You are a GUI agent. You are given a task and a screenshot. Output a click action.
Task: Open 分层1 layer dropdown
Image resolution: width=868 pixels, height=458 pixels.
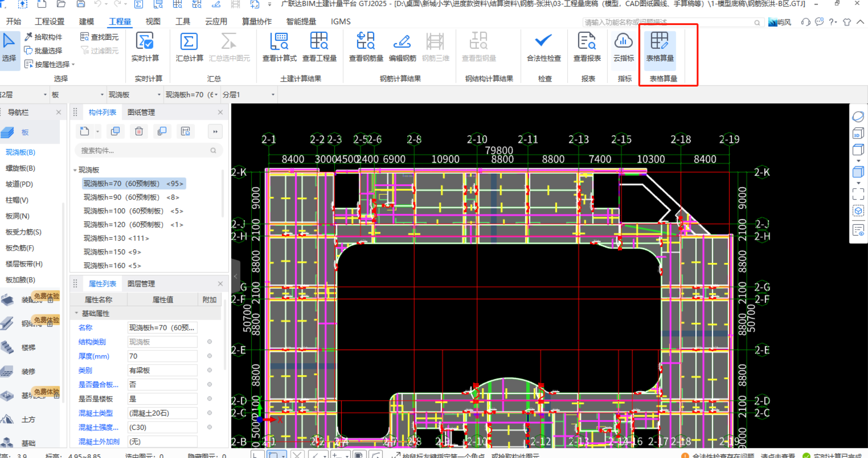coord(249,95)
